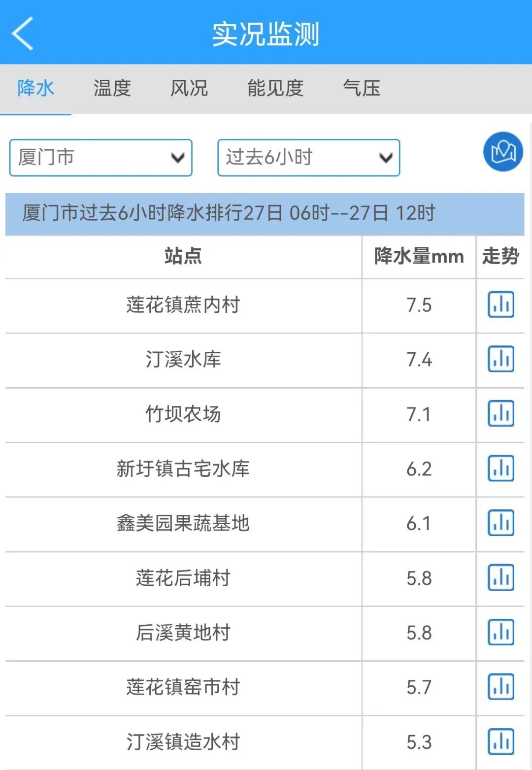The width and height of the screenshot is (532, 770).
Task: Switch to the 温度 tab
Action: (111, 88)
